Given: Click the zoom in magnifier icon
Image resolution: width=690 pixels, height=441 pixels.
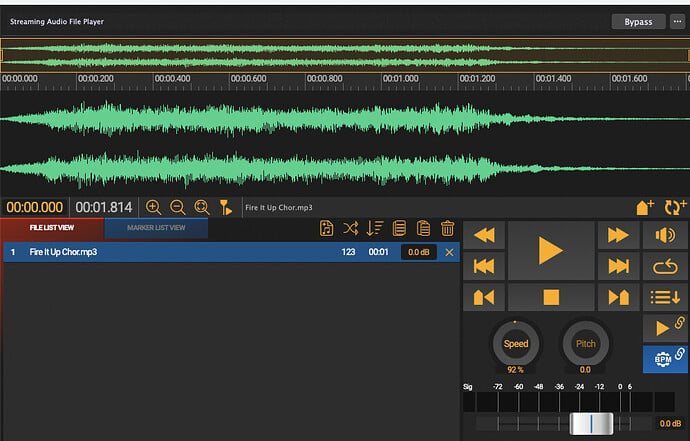Looking at the screenshot, I should coord(153,207).
